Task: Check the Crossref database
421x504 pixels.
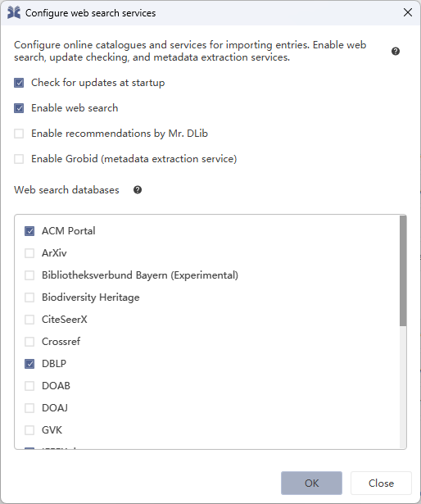Action: pos(29,342)
